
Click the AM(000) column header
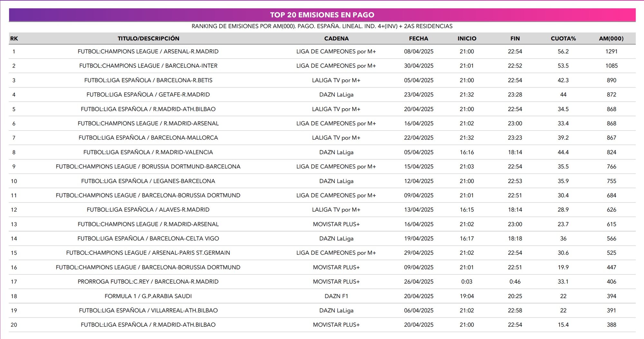point(611,39)
